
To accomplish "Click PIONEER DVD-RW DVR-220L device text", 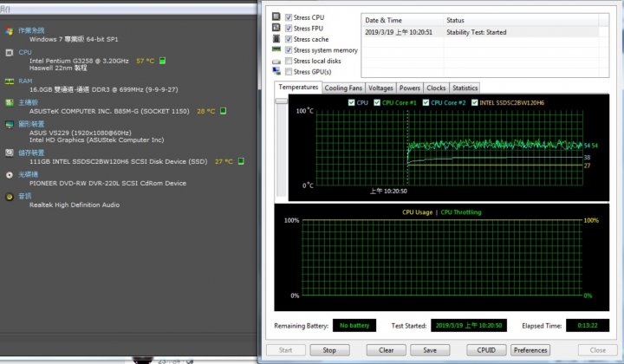I will pos(107,184).
